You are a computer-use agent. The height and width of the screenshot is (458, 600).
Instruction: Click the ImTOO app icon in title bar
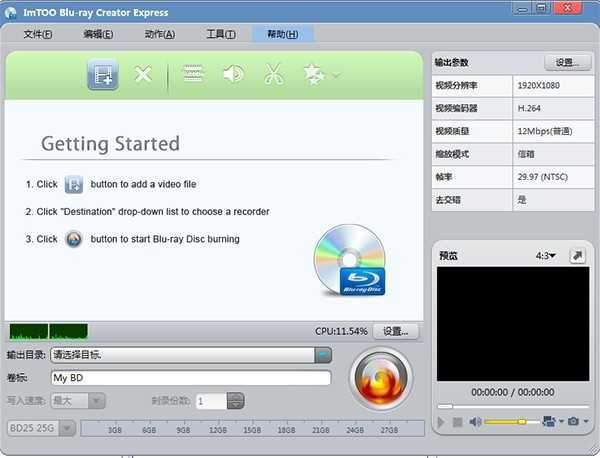(x=10, y=12)
